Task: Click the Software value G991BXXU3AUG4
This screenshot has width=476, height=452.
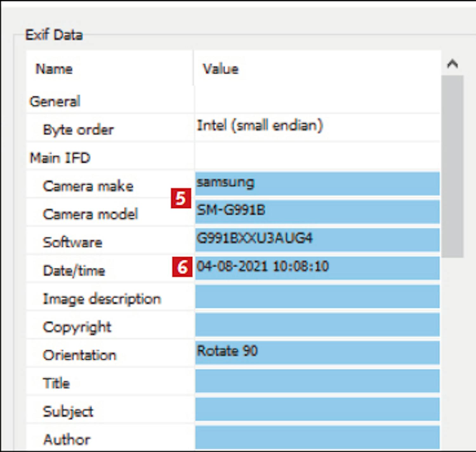Action: 317,239
